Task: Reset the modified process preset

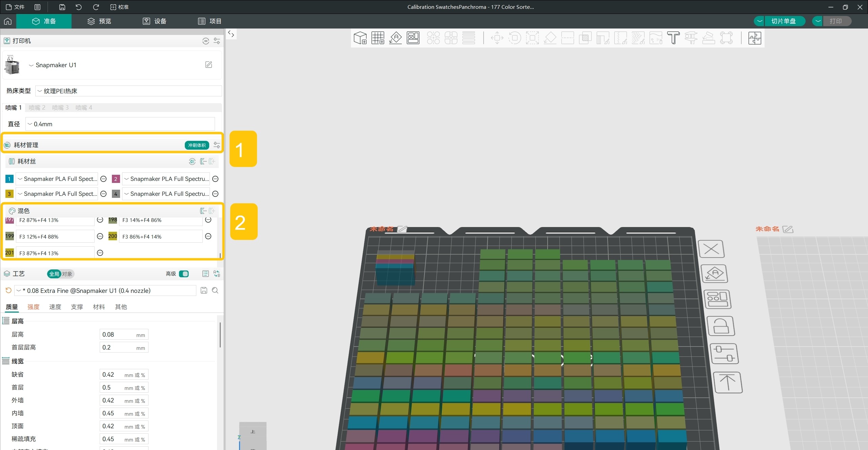Action: point(8,290)
